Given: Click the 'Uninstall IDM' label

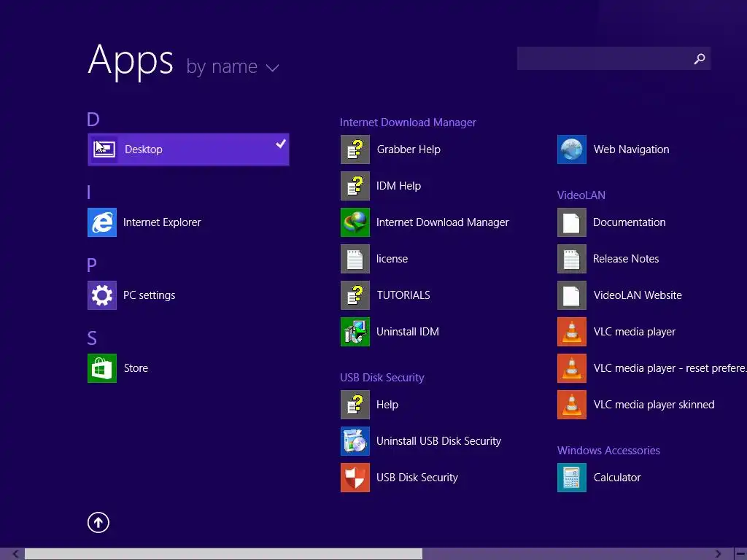Looking at the screenshot, I should (x=408, y=332).
